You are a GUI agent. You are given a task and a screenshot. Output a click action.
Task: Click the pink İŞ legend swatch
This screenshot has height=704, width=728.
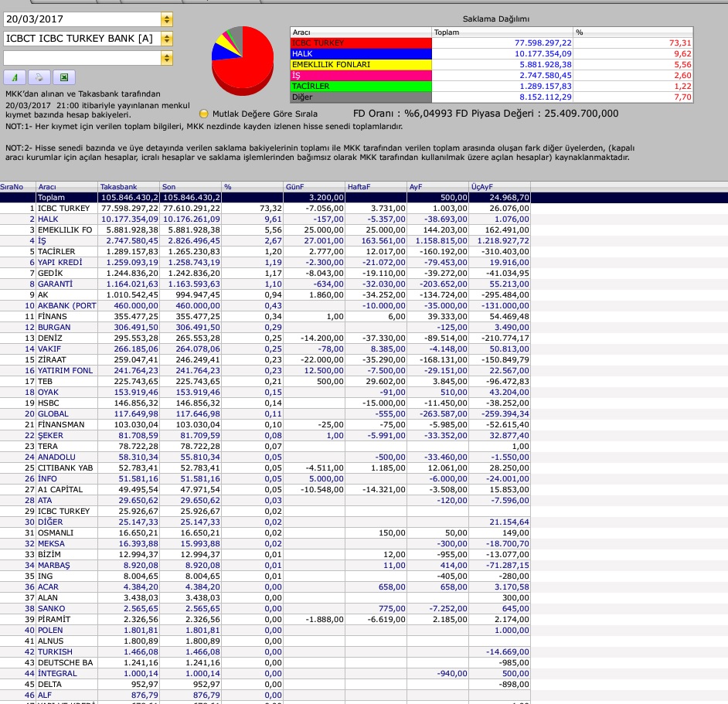[x=361, y=75]
